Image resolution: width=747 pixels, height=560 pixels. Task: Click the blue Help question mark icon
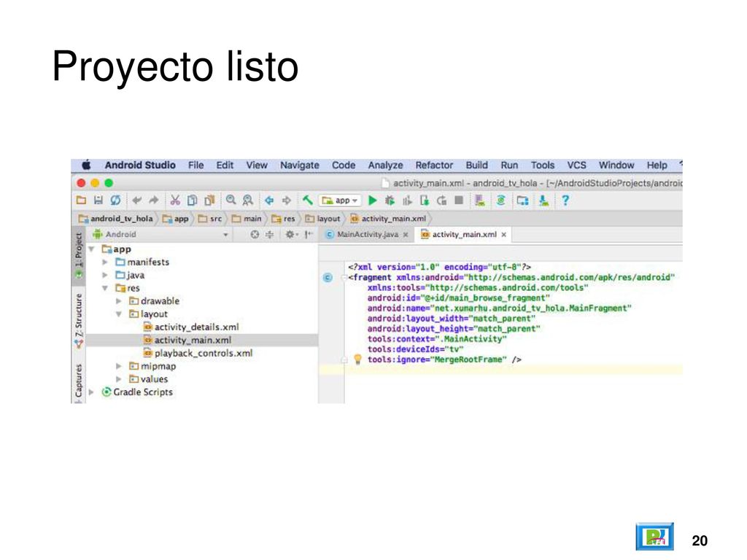(565, 201)
